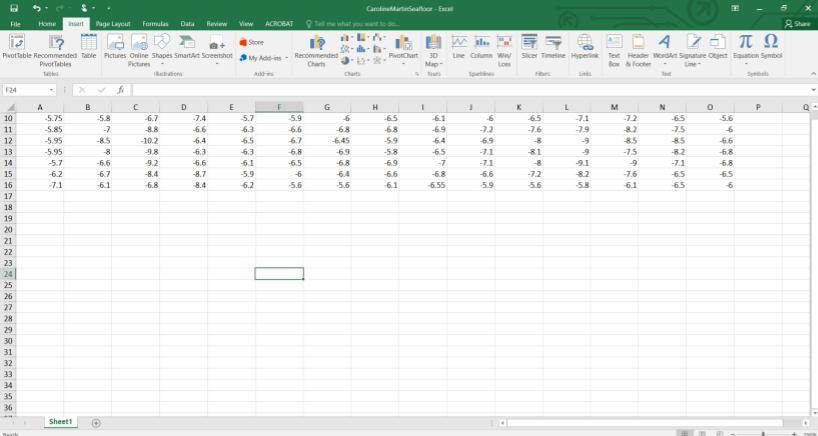Switch to Page Break Preview

tap(719, 433)
